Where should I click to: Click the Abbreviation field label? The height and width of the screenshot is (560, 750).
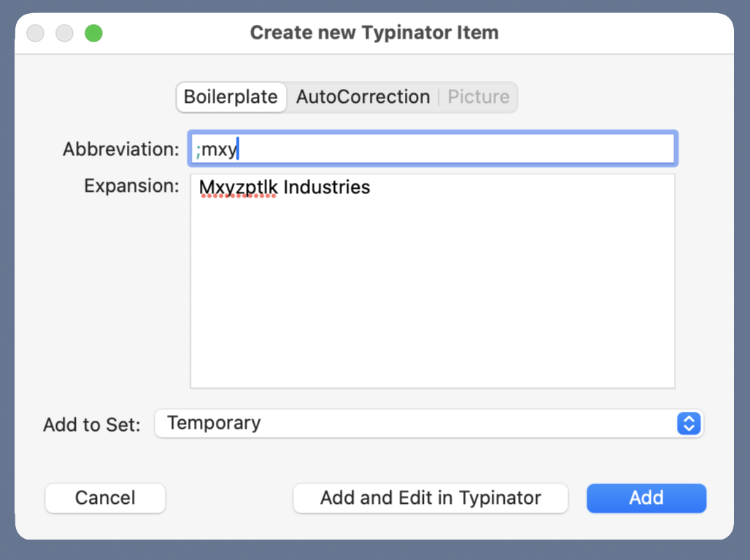click(x=120, y=149)
